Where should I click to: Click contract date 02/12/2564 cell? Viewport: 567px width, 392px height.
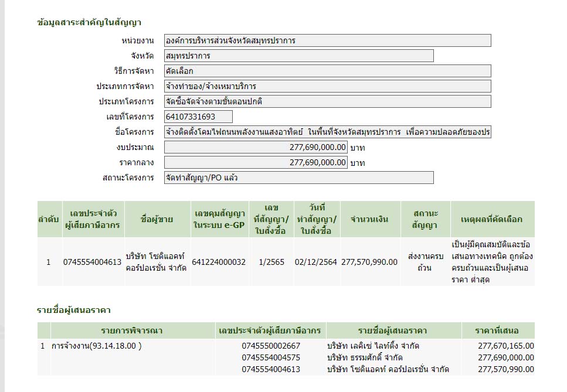(x=315, y=262)
